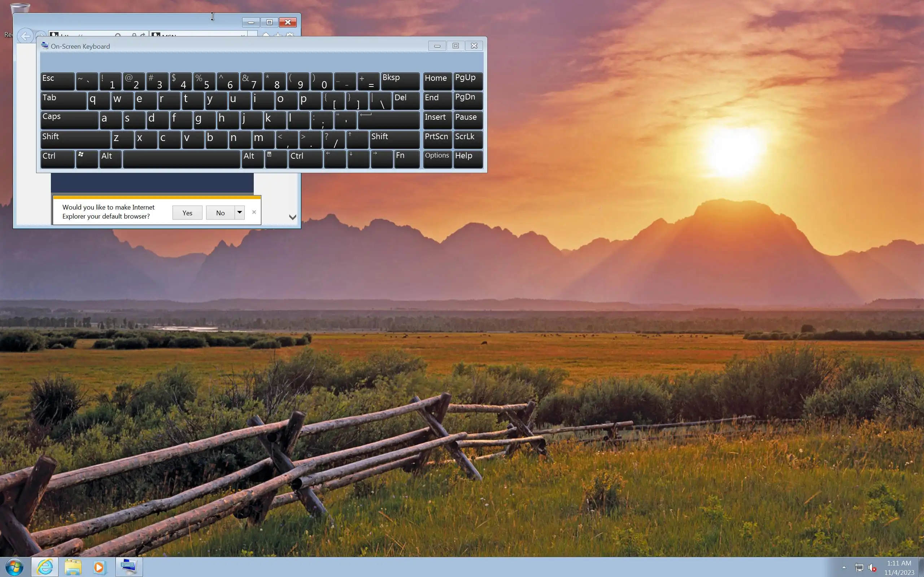Click the volume speaker tray icon
Image resolution: width=924 pixels, height=577 pixels.
pyautogui.click(x=872, y=568)
